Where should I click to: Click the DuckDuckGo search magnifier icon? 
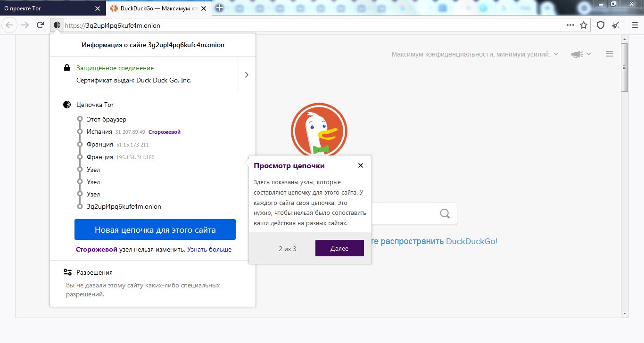445,214
